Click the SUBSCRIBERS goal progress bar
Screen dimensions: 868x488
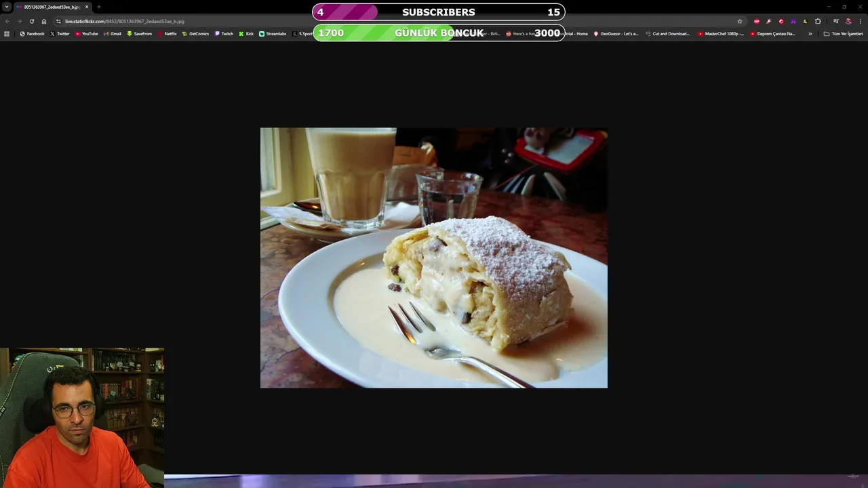click(x=438, y=12)
